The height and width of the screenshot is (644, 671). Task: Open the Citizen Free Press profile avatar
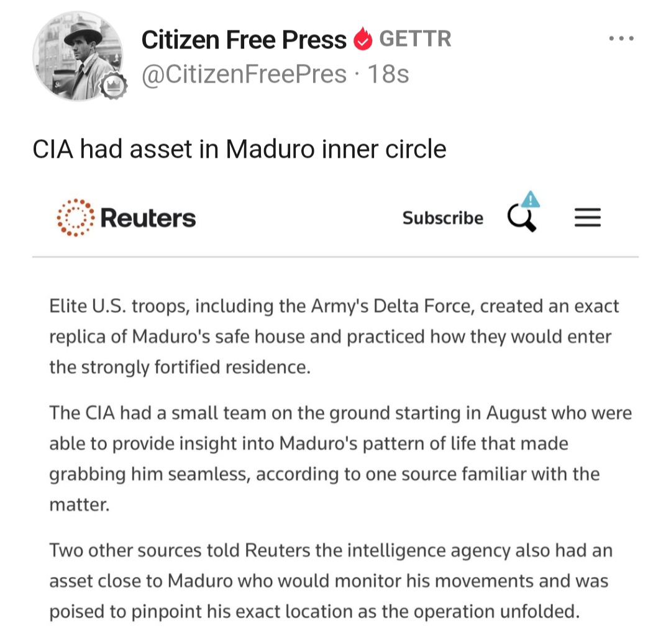pyautogui.click(x=78, y=55)
